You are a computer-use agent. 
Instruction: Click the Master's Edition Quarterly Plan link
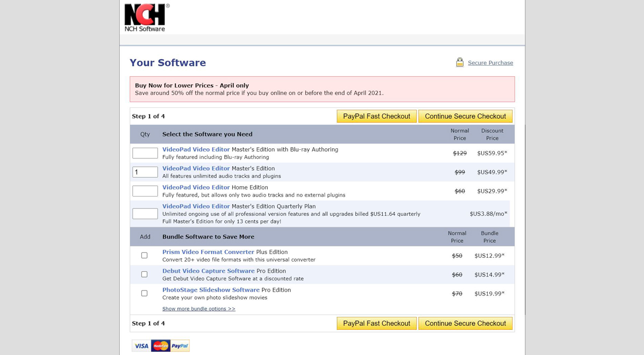point(196,206)
